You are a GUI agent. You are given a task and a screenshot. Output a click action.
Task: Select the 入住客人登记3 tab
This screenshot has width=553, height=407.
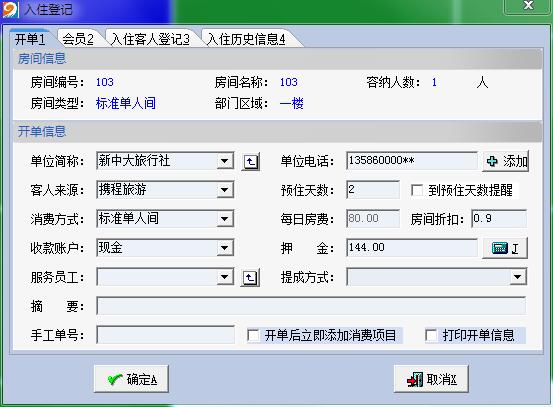coord(150,39)
